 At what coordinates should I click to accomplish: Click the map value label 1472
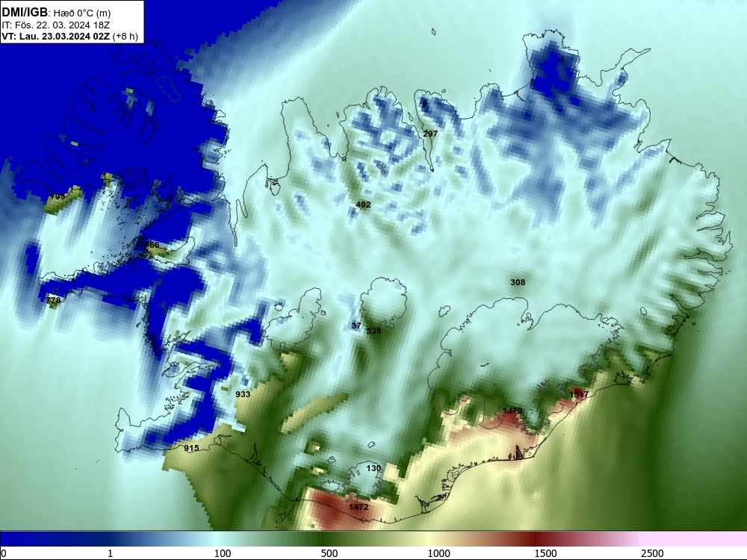359,507
